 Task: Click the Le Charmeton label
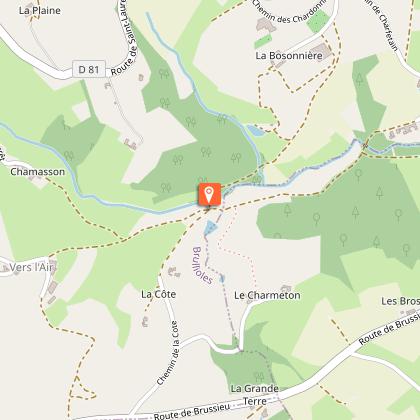(267, 295)
